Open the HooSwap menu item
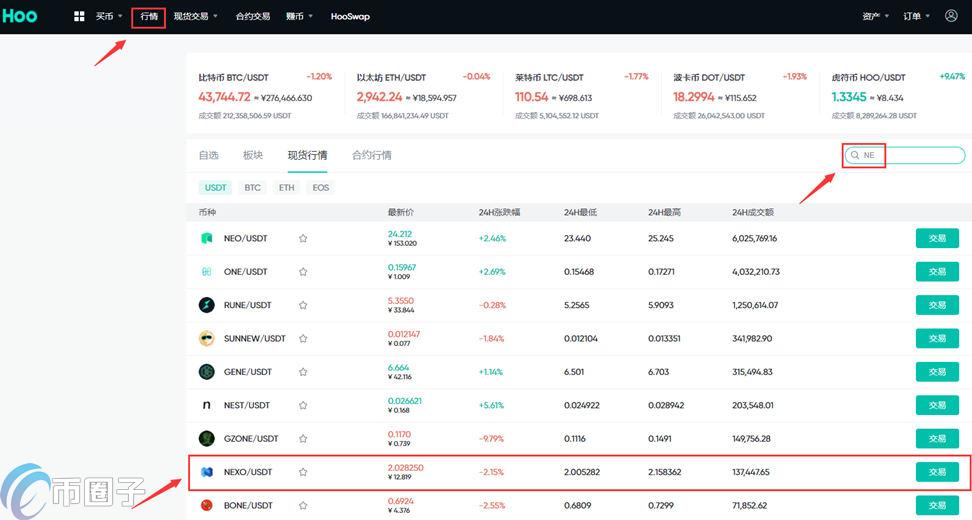 tap(350, 16)
